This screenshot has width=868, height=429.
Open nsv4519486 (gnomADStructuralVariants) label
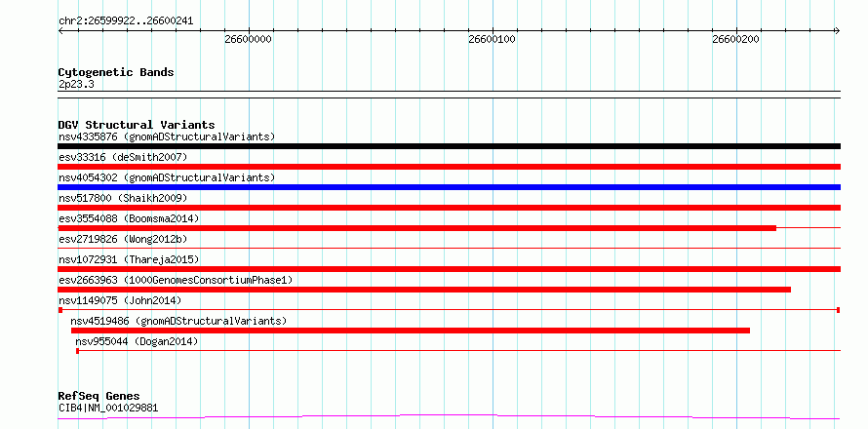[178, 321]
